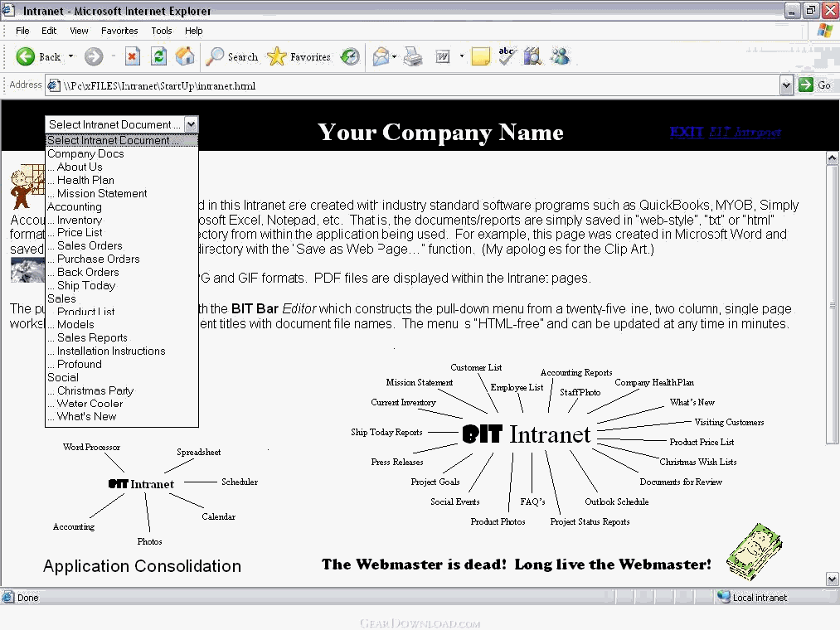Select the 'Company Docs' list entry
The height and width of the screenshot is (630, 840).
point(122,153)
